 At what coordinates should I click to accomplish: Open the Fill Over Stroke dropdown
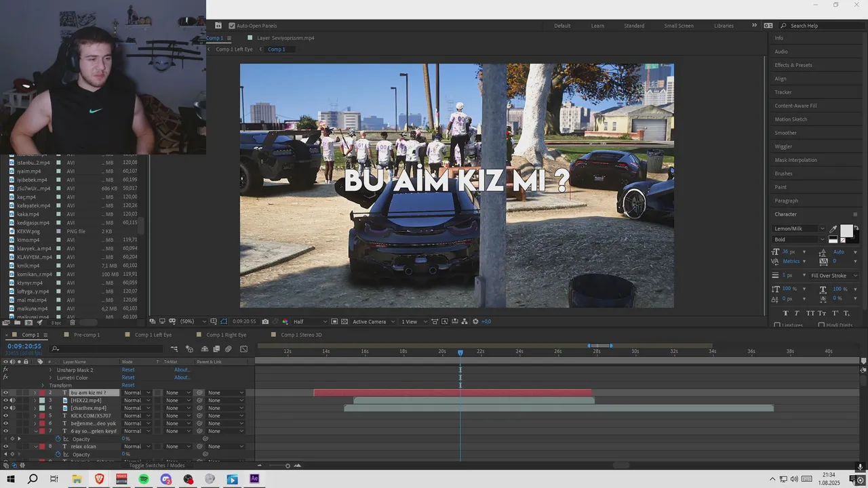coord(834,275)
